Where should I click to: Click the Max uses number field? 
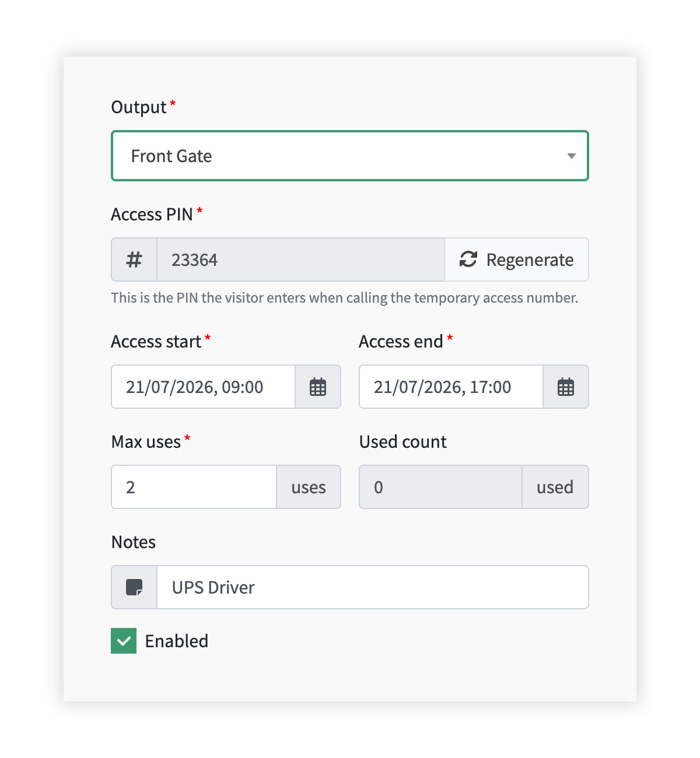(194, 487)
